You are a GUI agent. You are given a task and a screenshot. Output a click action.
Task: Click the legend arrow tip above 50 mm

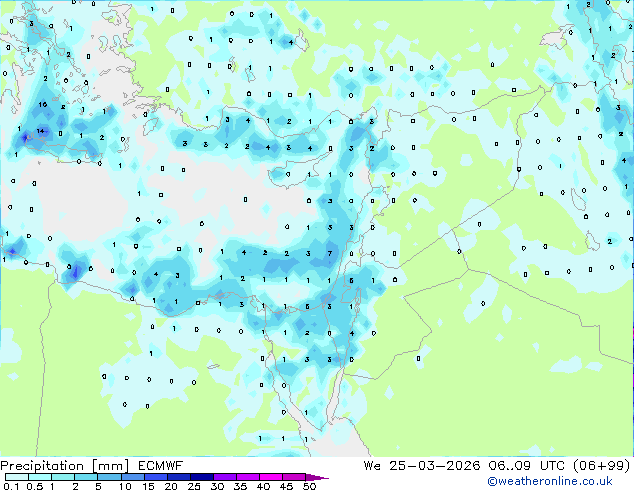tap(317, 477)
